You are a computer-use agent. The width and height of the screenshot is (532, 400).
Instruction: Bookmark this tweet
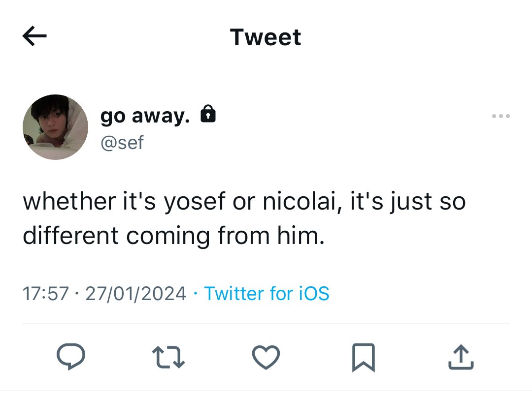click(x=364, y=357)
